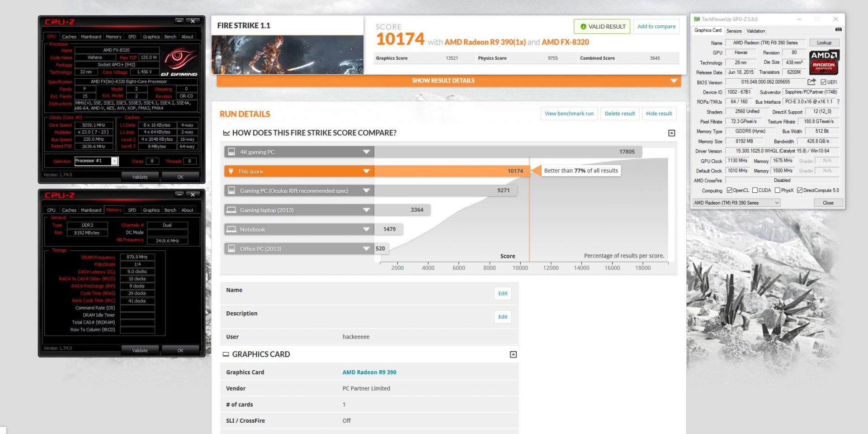Toggle the UEFI checkbox in GPU-Z
Screen dimensions: 868x434
tap(823, 82)
